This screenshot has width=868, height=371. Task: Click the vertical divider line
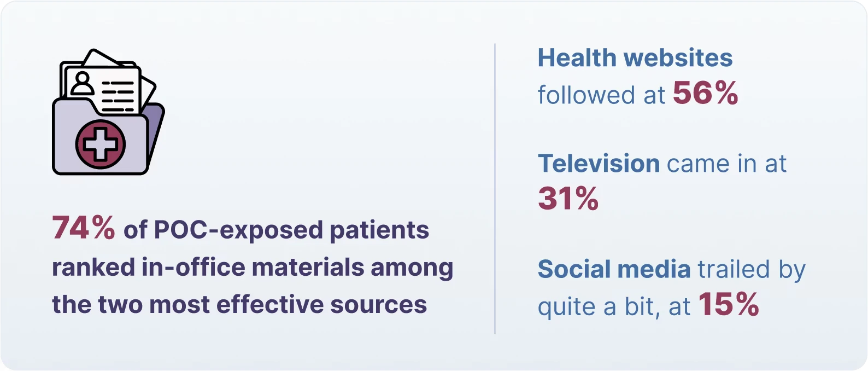point(495,188)
